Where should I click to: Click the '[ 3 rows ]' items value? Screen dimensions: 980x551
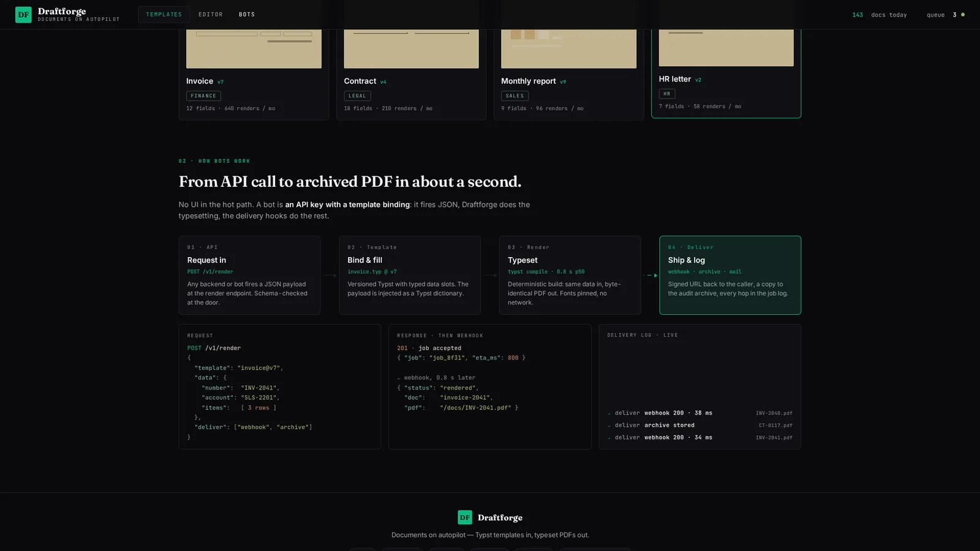(258, 408)
